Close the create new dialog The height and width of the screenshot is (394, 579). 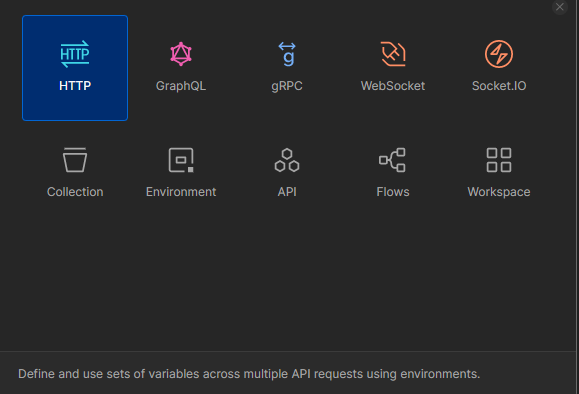pyautogui.click(x=560, y=7)
